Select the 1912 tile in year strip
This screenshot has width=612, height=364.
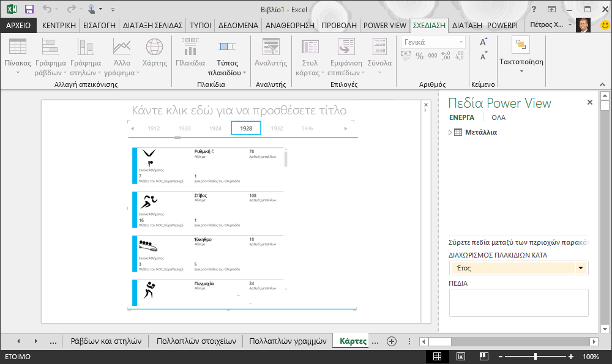(154, 128)
